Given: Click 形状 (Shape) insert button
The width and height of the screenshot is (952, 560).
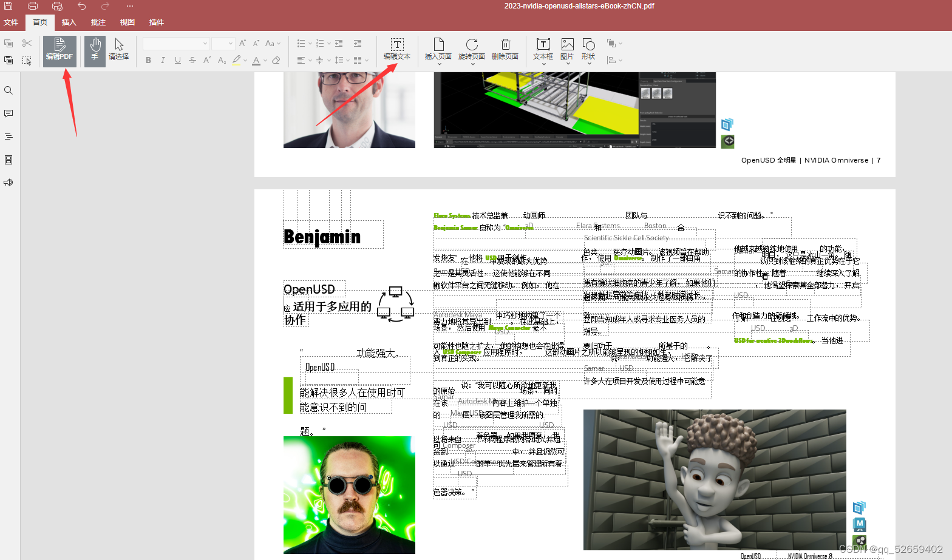Looking at the screenshot, I should click(588, 51).
